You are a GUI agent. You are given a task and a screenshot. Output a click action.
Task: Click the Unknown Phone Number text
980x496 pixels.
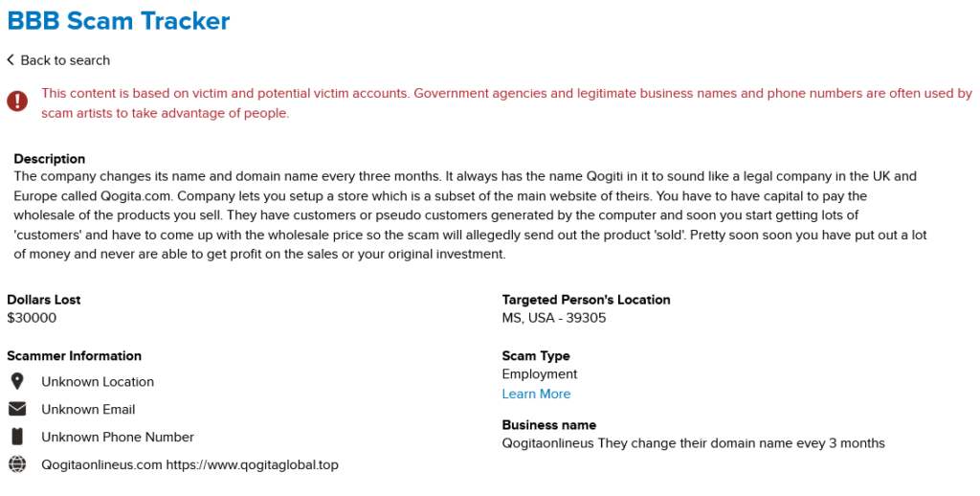pos(118,437)
